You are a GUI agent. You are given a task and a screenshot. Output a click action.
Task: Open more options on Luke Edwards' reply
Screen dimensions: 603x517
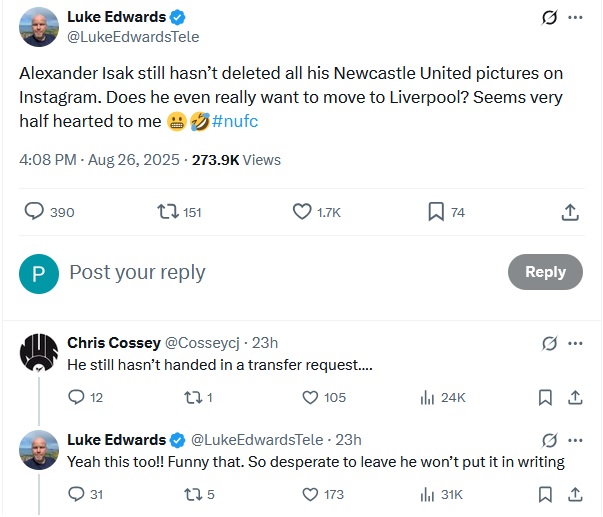(x=575, y=440)
